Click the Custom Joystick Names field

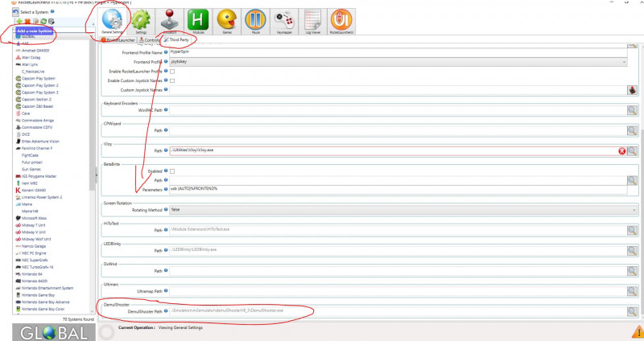[398, 90]
